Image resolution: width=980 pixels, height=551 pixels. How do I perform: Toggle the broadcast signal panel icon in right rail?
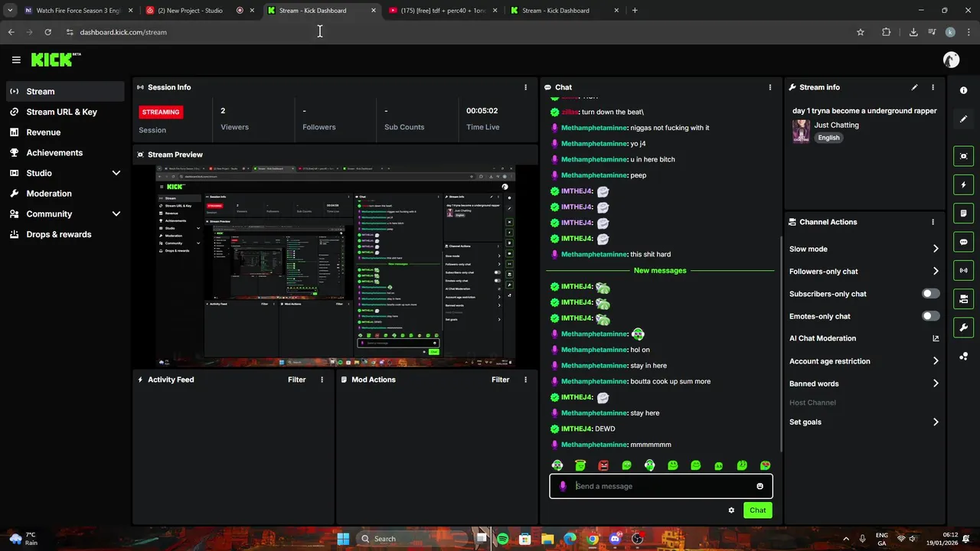point(963,270)
